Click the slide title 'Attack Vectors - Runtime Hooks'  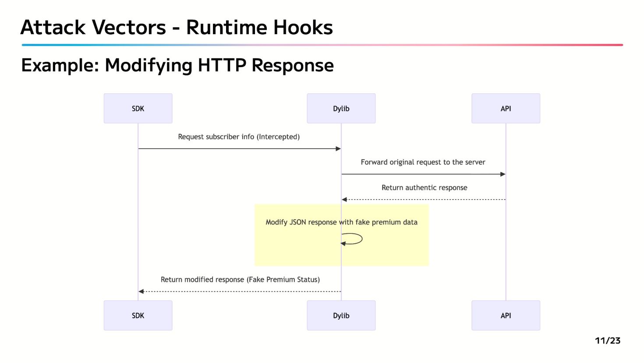click(177, 27)
